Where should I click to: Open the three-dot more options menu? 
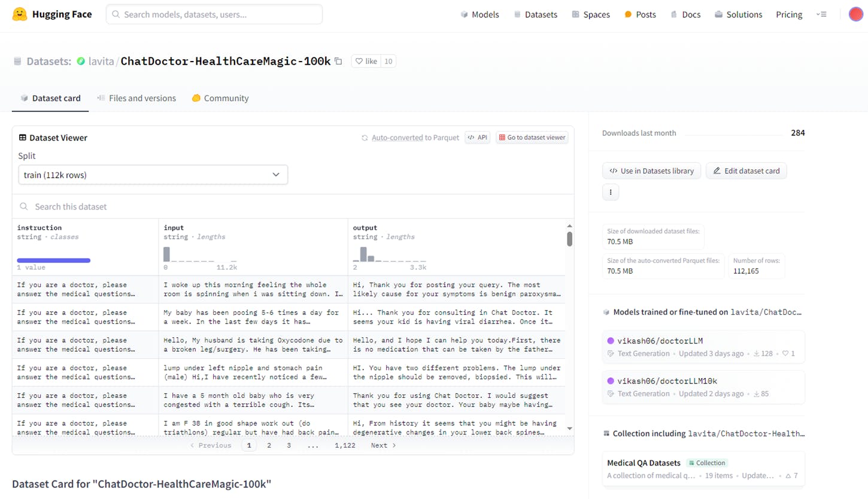point(611,192)
